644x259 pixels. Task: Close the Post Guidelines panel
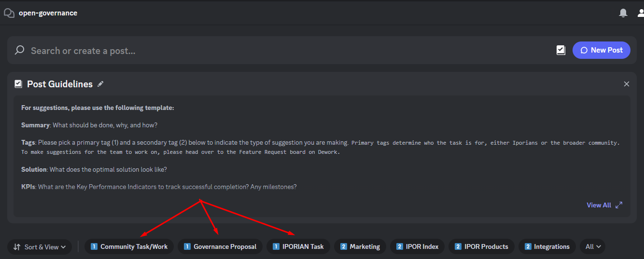click(x=627, y=84)
